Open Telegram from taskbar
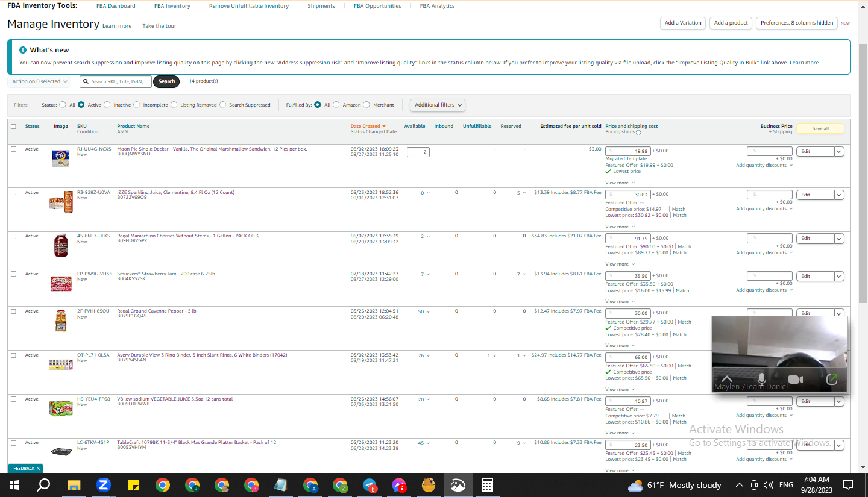868x497 pixels. [370, 485]
